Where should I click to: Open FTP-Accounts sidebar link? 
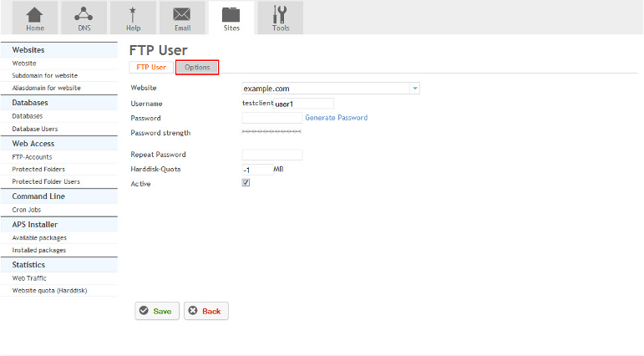(32, 157)
